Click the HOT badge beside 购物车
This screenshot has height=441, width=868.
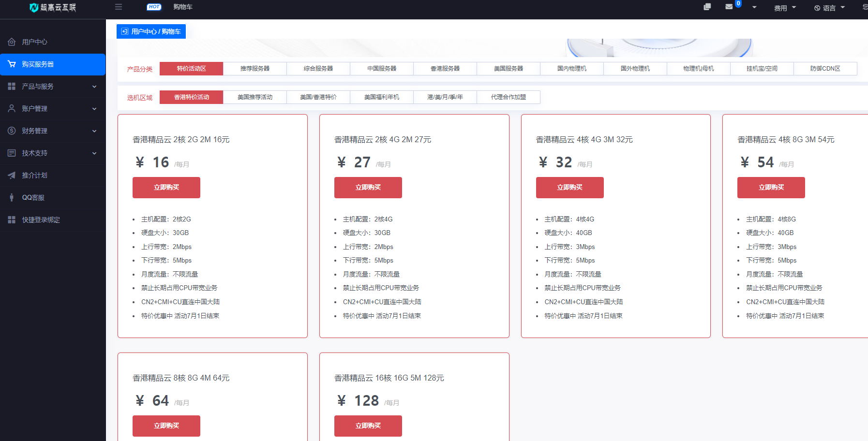point(154,7)
